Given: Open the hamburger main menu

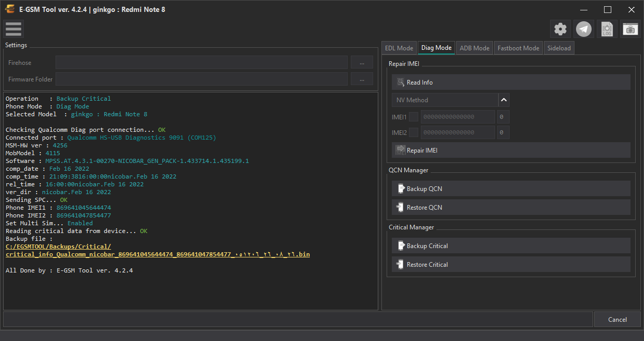Looking at the screenshot, I should point(13,29).
